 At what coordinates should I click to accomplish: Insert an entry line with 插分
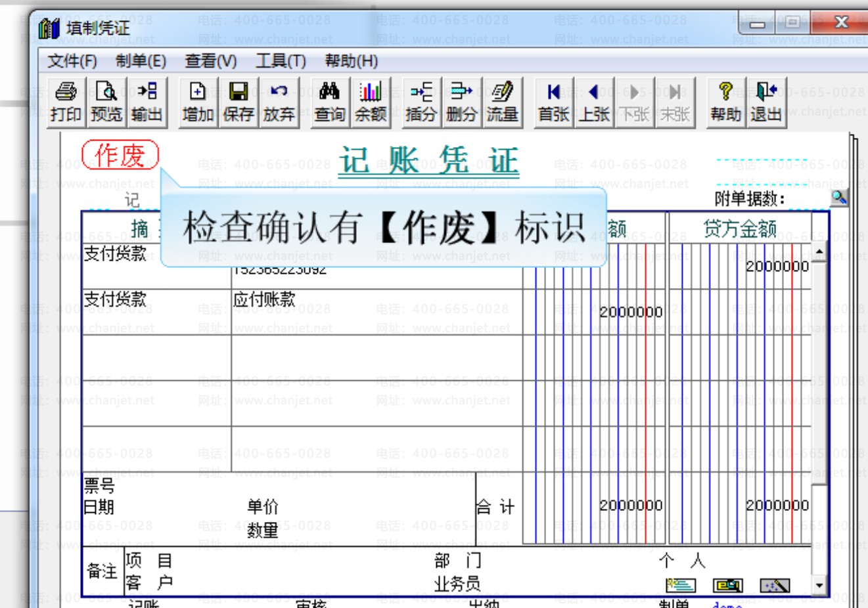[421, 102]
